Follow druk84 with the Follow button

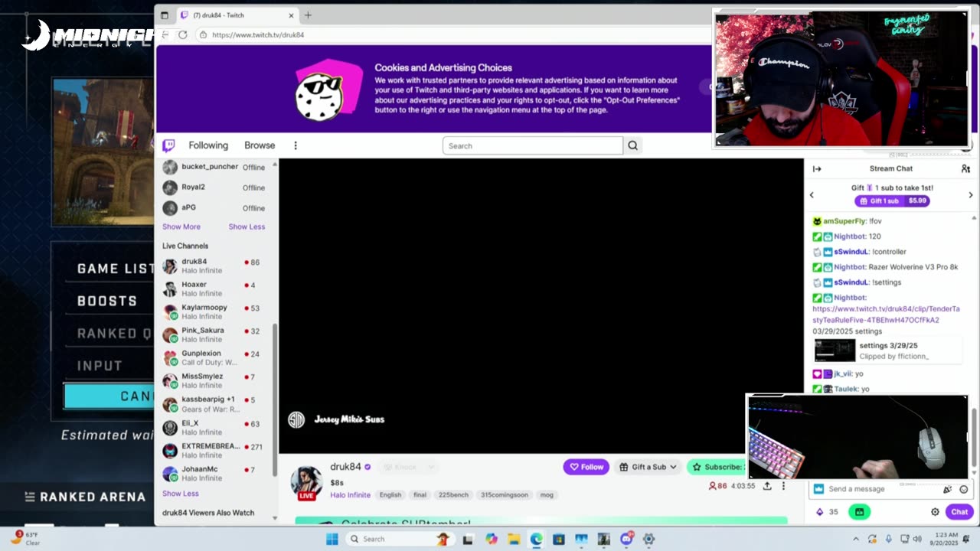pos(586,467)
